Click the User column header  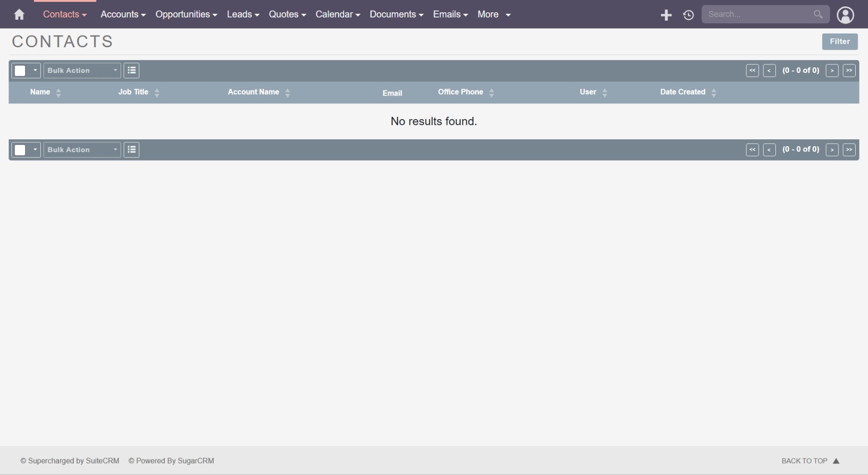point(588,92)
